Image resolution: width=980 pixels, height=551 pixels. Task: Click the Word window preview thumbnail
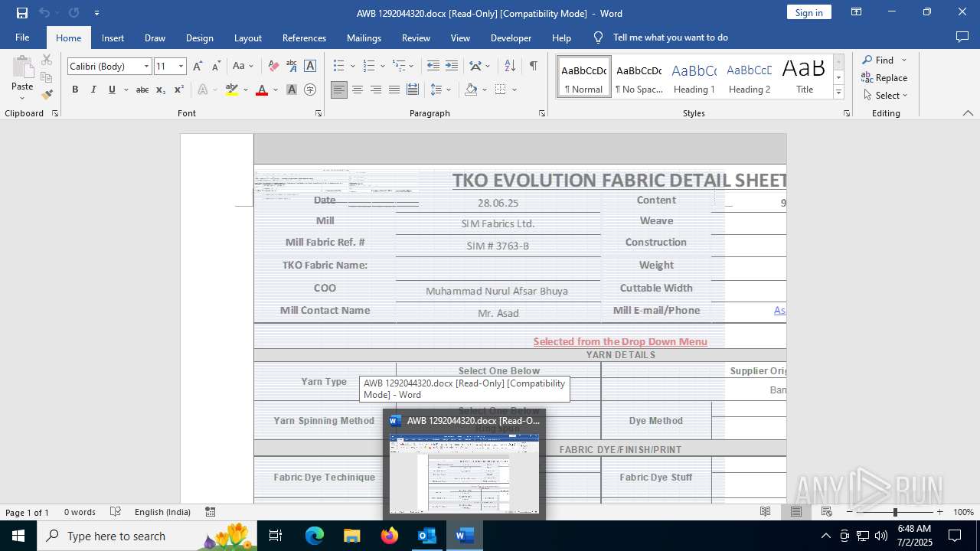pos(464,473)
